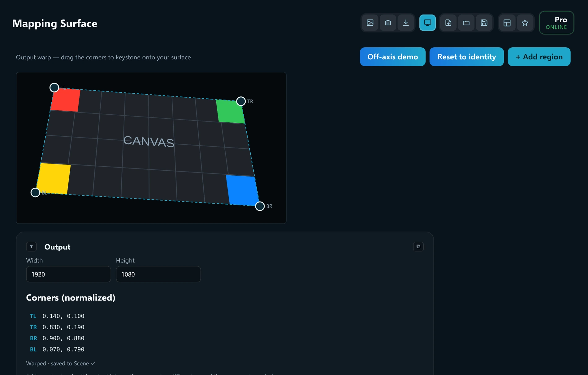Screen dimensions: 588x375
Task: Click the save disk icon
Action: tap(484, 23)
